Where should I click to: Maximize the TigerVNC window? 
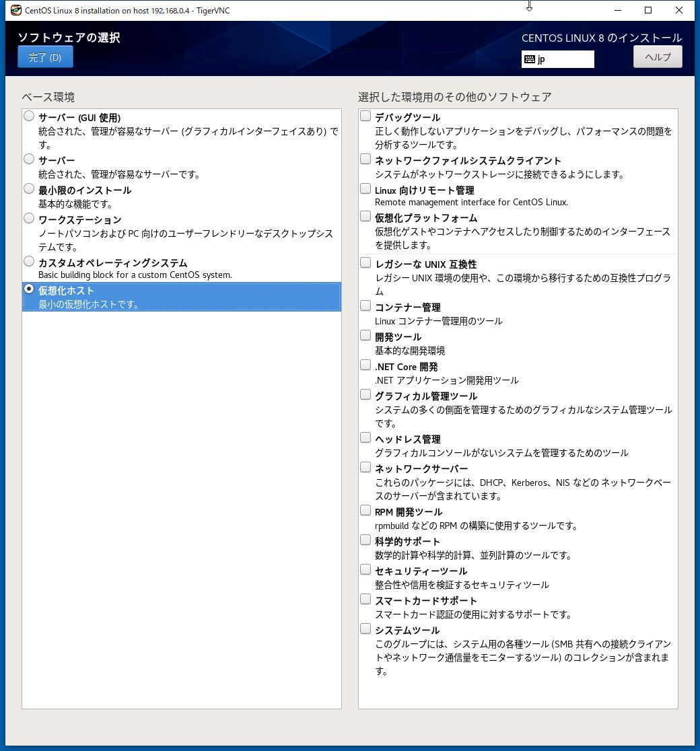point(648,10)
